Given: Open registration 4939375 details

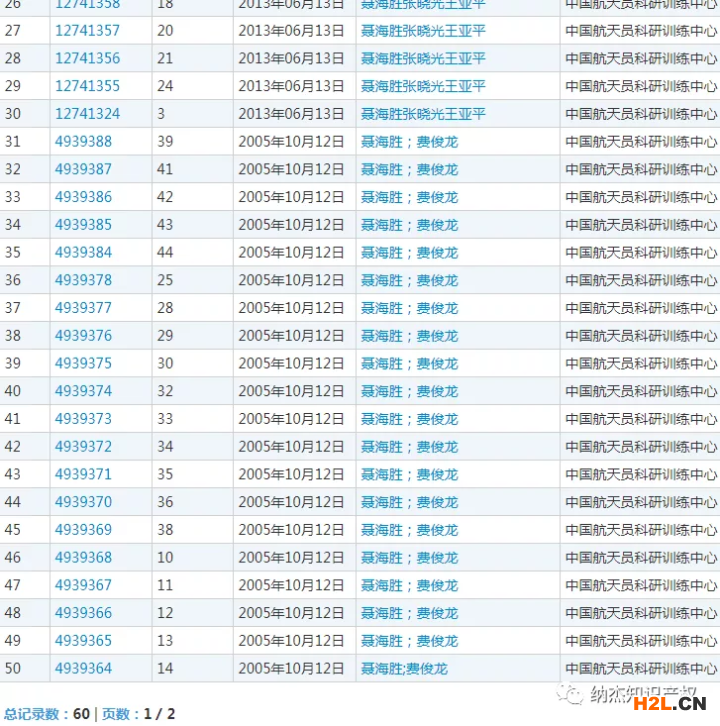Looking at the screenshot, I should (x=83, y=363).
